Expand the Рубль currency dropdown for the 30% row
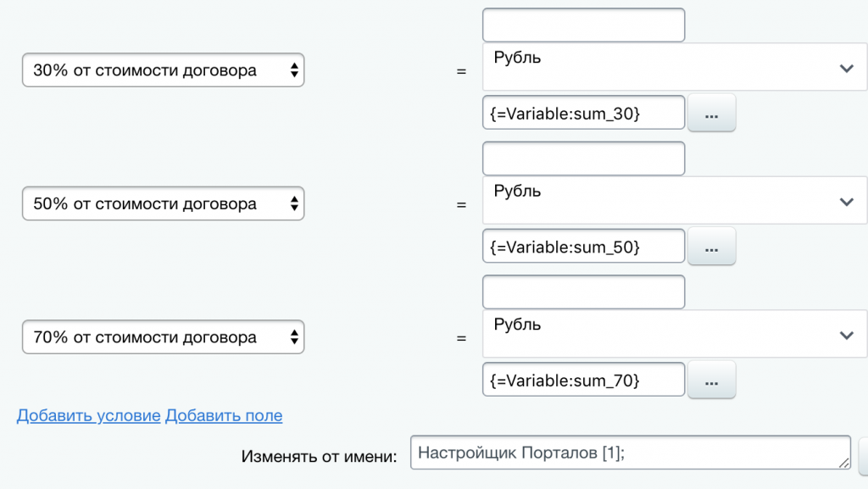The height and width of the screenshot is (489, 868). tap(675, 68)
